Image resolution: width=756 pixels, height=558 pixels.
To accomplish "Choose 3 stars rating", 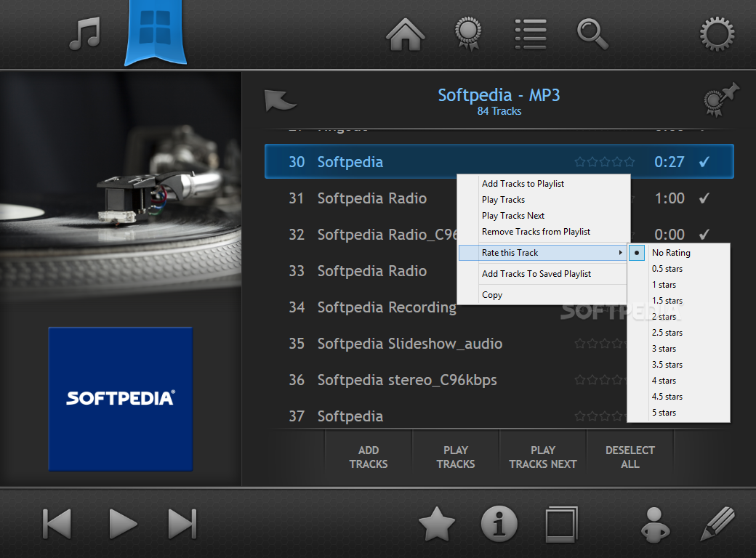I will pos(679,349).
